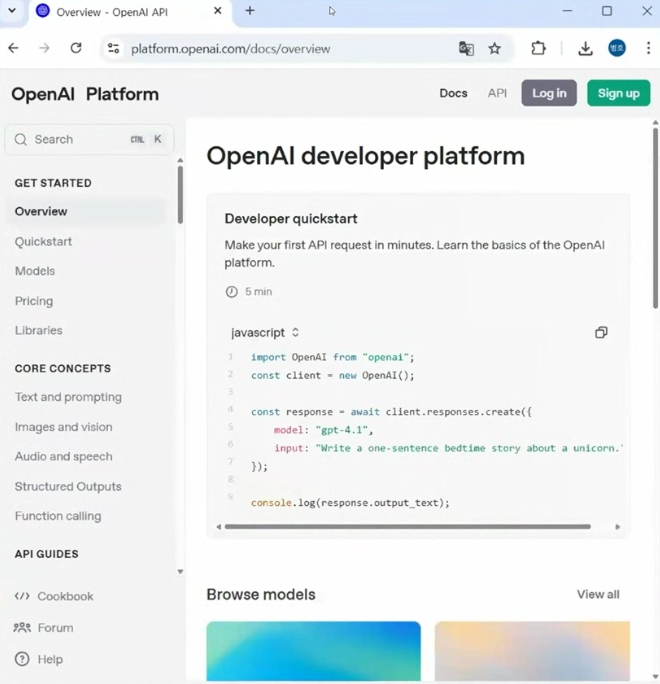Click console.log line in code sample
Viewport: 660px width, 684px height.
tap(350, 503)
